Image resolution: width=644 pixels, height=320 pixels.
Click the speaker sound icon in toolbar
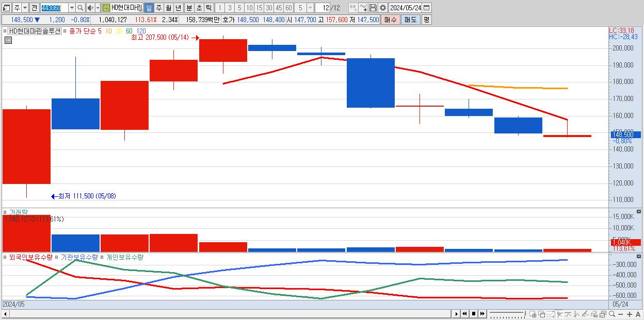[x=90, y=8]
